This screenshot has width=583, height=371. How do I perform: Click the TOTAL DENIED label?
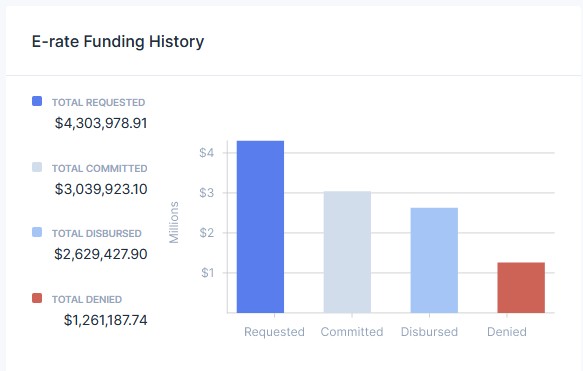click(x=87, y=300)
